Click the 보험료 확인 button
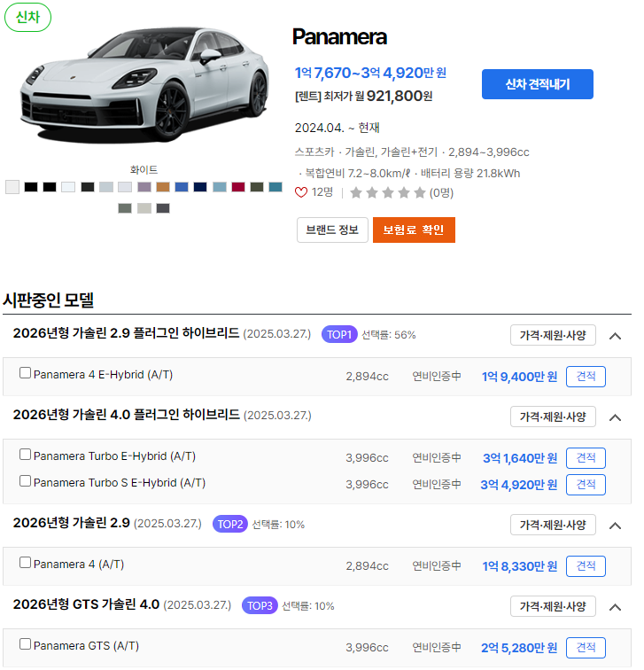This screenshot has width=644, height=670. click(x=414, y=230)
